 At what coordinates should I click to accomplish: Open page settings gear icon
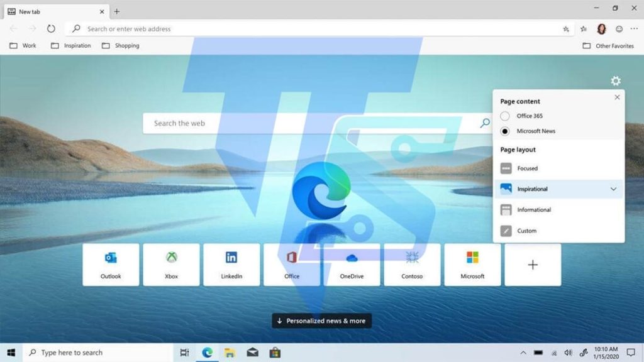coord(615,81)
